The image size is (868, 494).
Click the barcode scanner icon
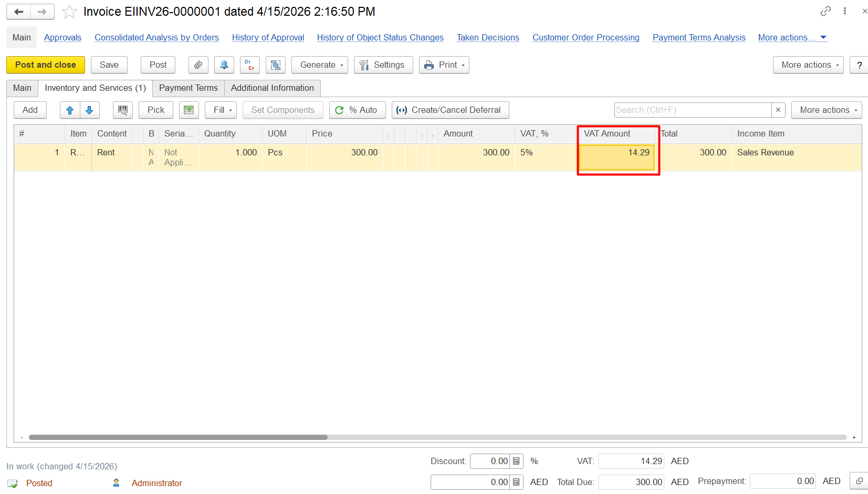(x=123, y=110)
